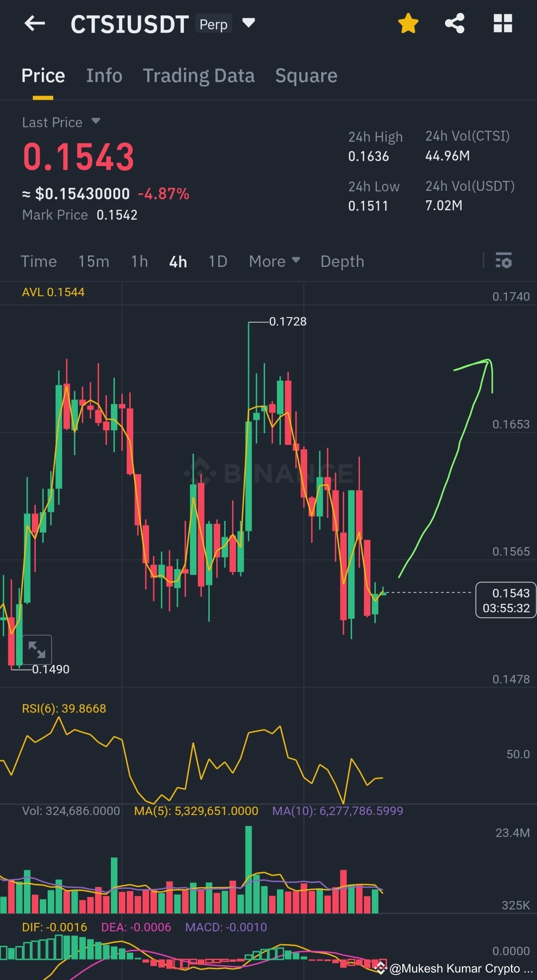Toggle the yellow favorite star

click(408, 23)
